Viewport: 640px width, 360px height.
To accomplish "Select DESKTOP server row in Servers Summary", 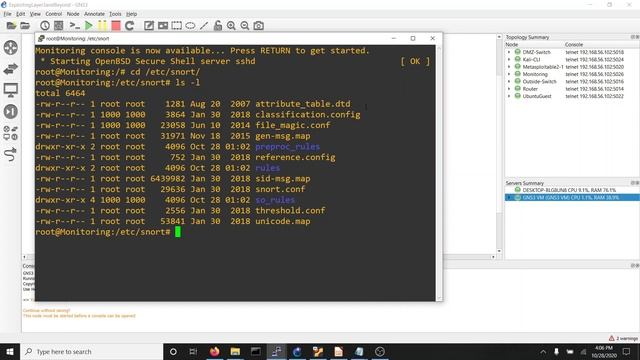I will click(572, 190).
